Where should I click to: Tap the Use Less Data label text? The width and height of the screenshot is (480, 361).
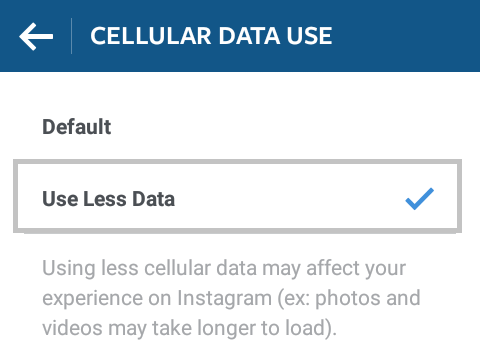tap(108, 199)
